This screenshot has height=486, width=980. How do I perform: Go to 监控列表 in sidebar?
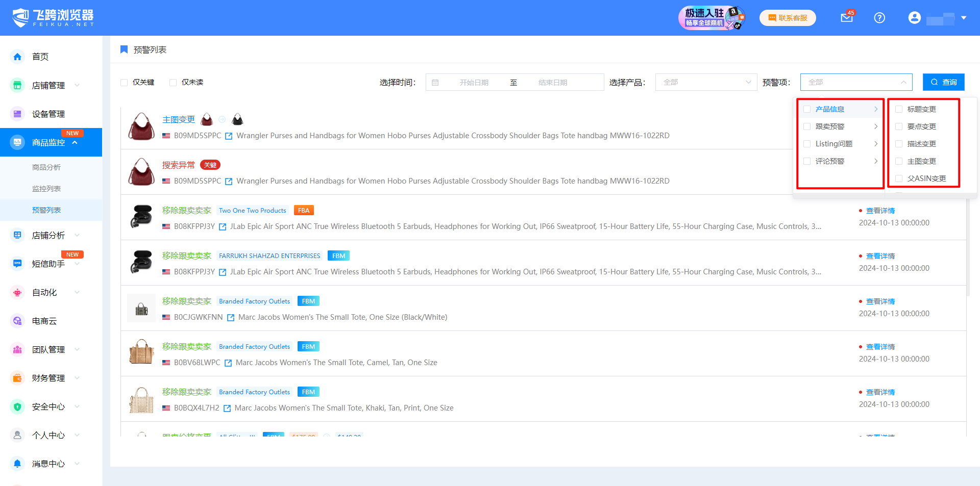(46, 189)
